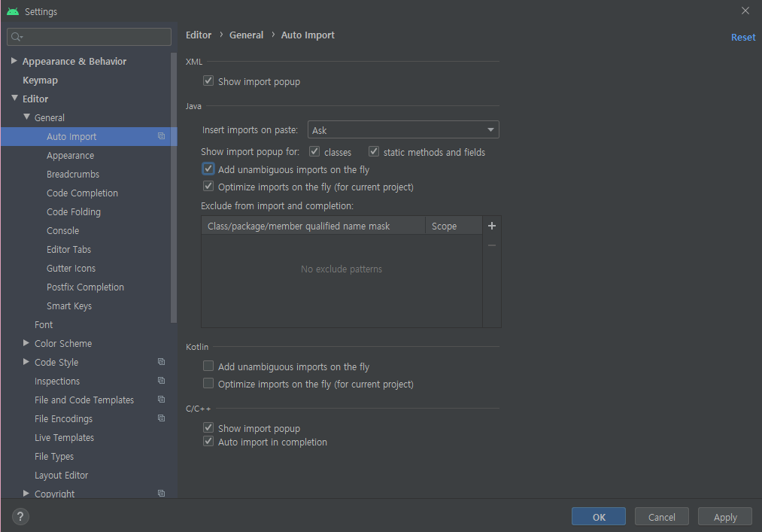Toggle static methods and fields checkbox

click(374, 151)
